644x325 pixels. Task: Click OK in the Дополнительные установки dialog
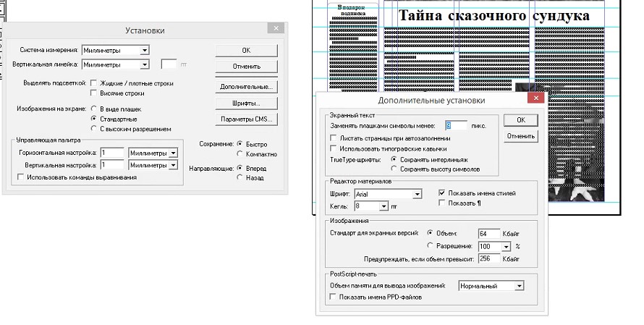click(x=520, y=119)
